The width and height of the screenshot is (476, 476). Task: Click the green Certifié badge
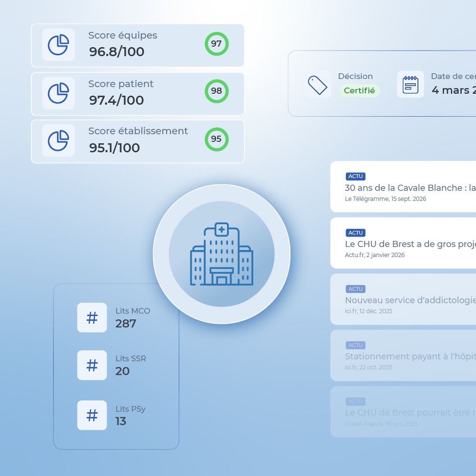point(359,90)
